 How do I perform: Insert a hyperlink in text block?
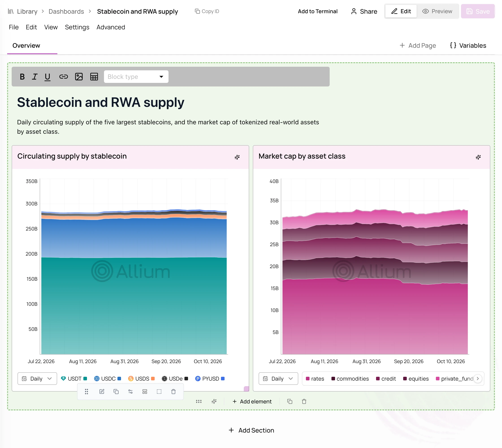(x=63, y=77)
